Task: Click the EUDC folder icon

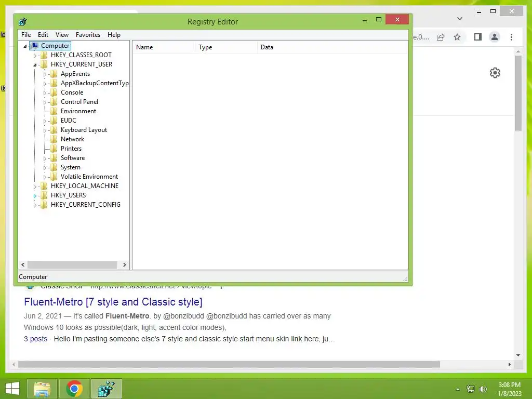Action: coord(54,121)
